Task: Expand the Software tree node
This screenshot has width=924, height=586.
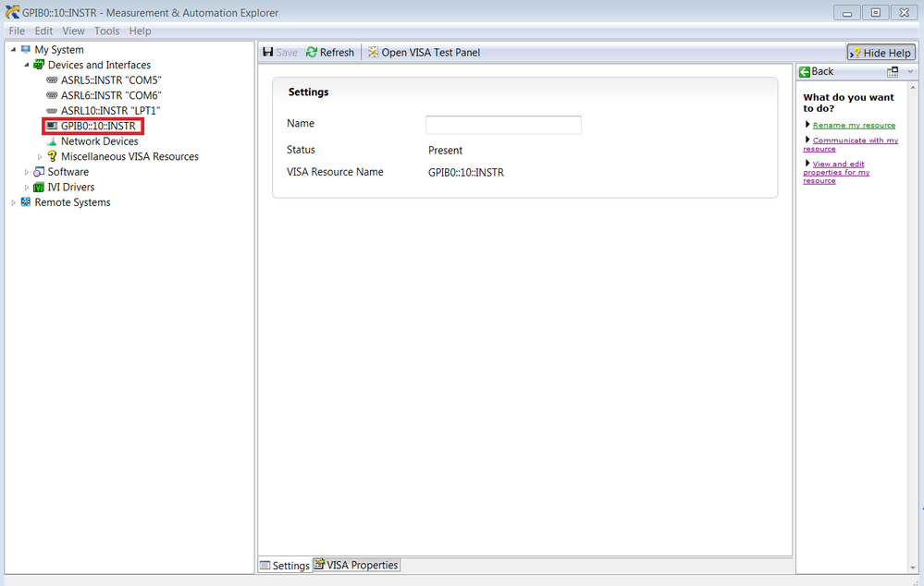Action: 27,172
